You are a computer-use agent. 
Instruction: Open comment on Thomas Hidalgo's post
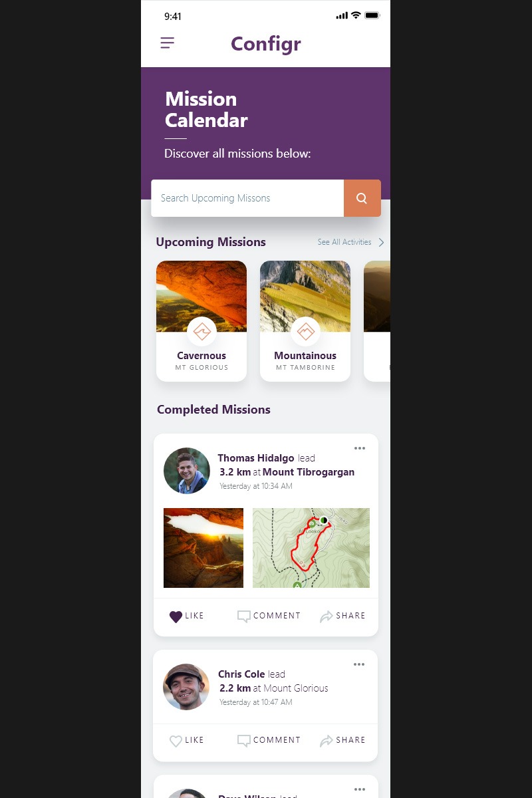269,616
